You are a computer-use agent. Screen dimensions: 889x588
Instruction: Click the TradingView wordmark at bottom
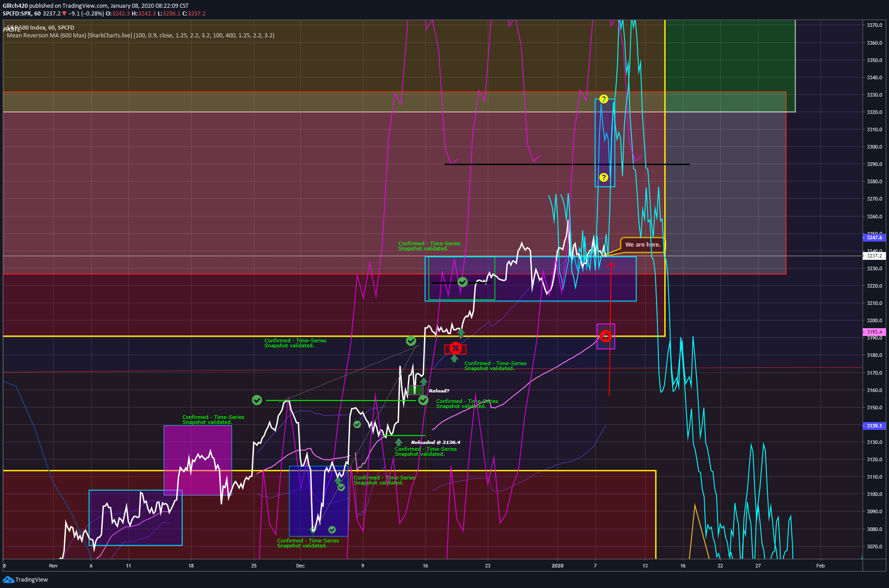point(31,580)
